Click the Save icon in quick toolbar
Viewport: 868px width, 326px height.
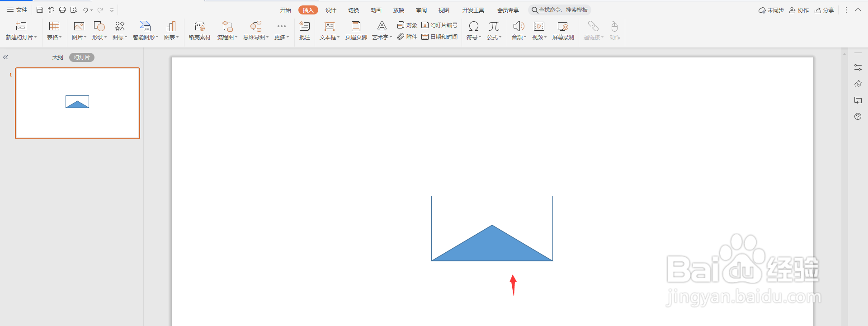coord(40,10)
